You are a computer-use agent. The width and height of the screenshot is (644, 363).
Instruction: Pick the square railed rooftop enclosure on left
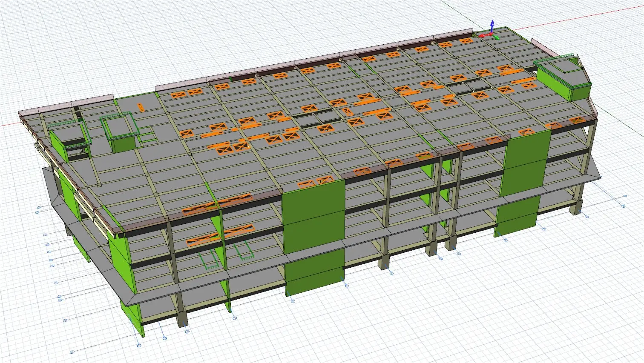tap(121, 131)
